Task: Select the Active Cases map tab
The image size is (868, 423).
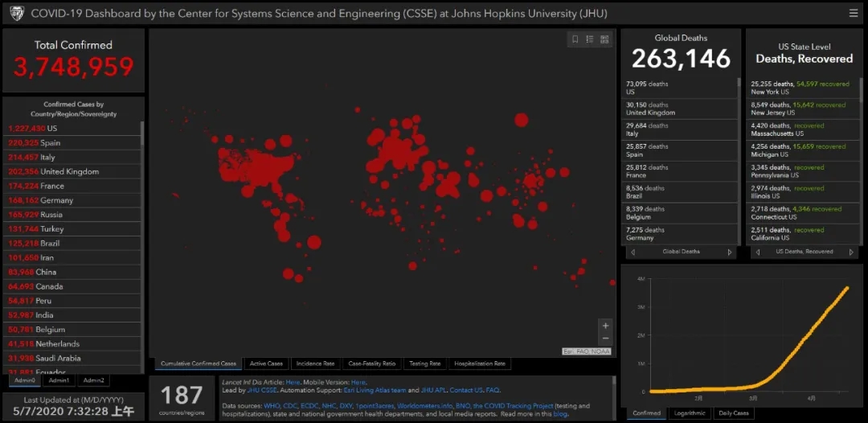Action: (266, 363)
